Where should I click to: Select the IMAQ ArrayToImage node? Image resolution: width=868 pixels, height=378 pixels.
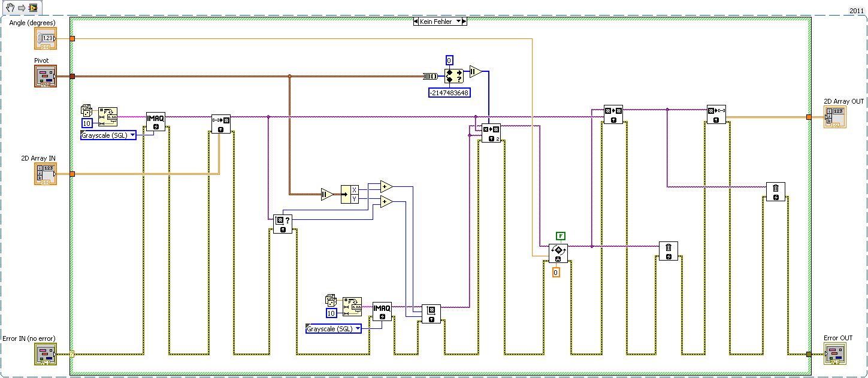pyautogui.click(x=220, y=123)
